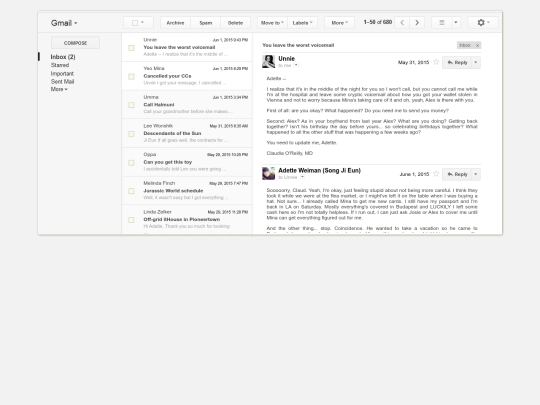Reply to Unnie's May 31 message

[x=457, y=62]
